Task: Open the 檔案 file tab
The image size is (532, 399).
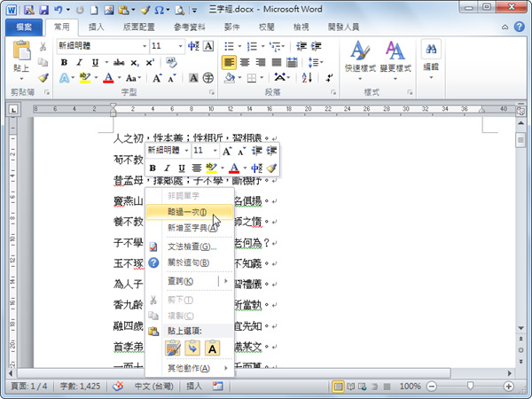Action: (24, 27)
